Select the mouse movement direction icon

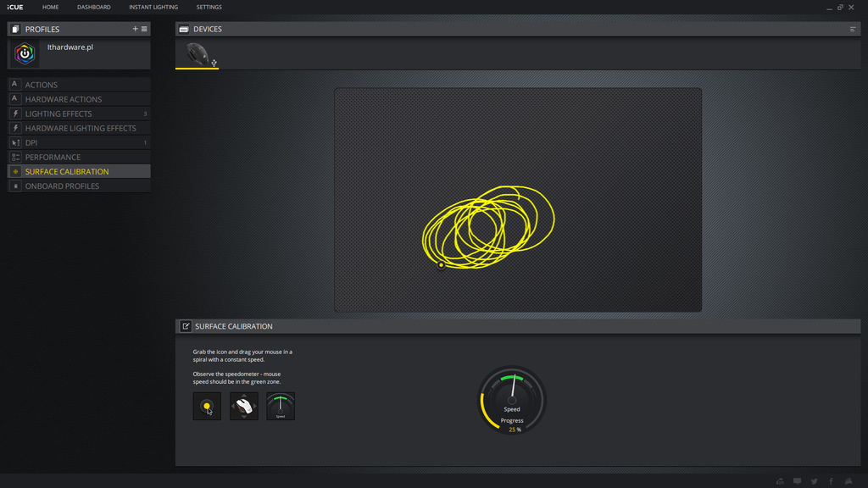[244, 406]
